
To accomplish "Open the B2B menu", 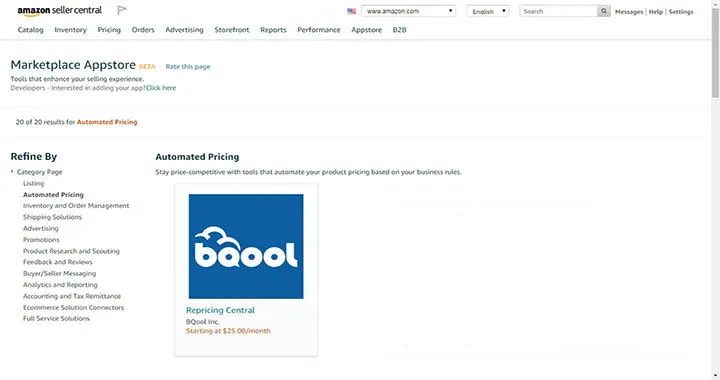I will coord(399,30).
